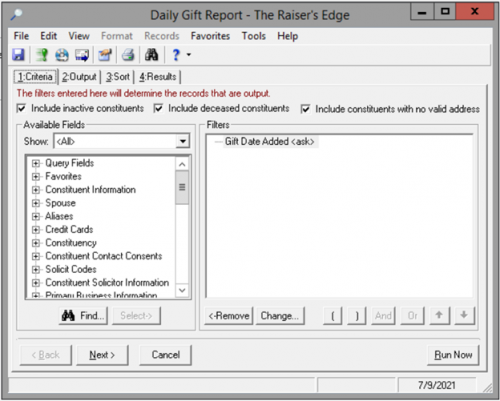Expand the Constituent Information node
Viewport: 500px width, 401px height.
pos(36,190)
